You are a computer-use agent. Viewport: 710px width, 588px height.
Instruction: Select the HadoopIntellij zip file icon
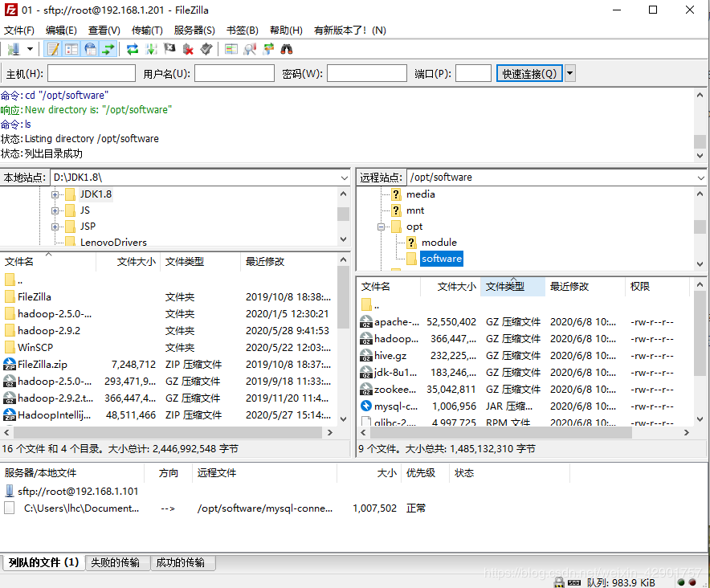pyautogui.click(x=10, y=414)
